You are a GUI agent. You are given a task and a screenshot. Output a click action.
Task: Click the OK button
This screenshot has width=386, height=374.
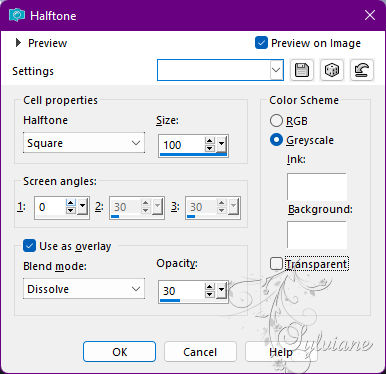(x=119, y=352)
